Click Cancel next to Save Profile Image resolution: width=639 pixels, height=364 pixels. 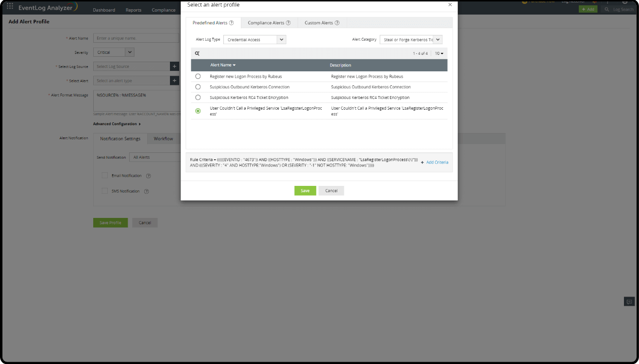145,223
